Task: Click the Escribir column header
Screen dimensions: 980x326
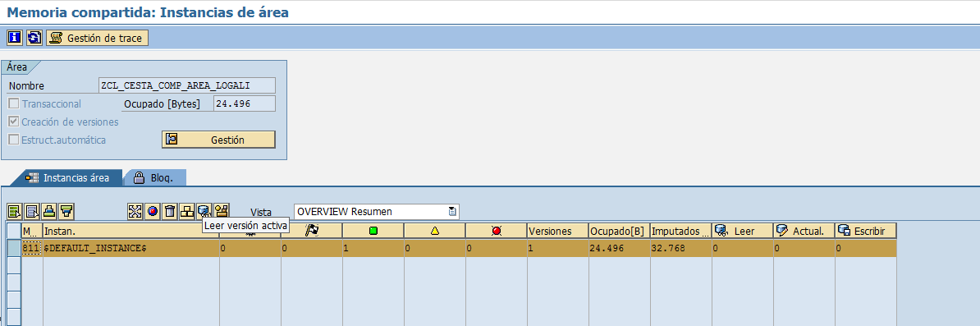Action: coord(866,231)
